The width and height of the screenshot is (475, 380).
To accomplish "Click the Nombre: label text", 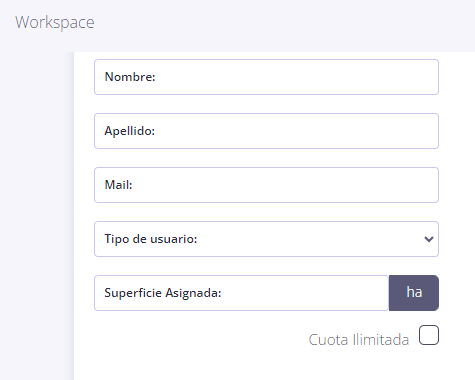I will click(x=130, y=77).
